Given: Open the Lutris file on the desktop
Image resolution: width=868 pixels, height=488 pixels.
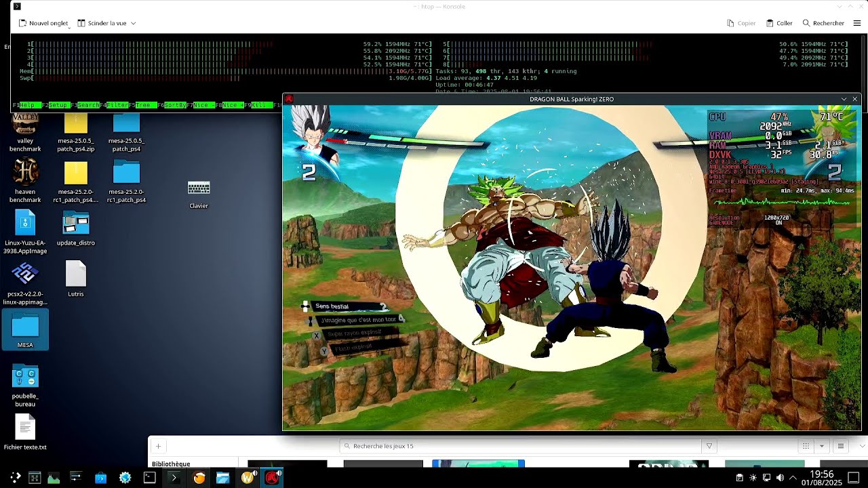Looking at the screenshot, I should click(76, 279).
